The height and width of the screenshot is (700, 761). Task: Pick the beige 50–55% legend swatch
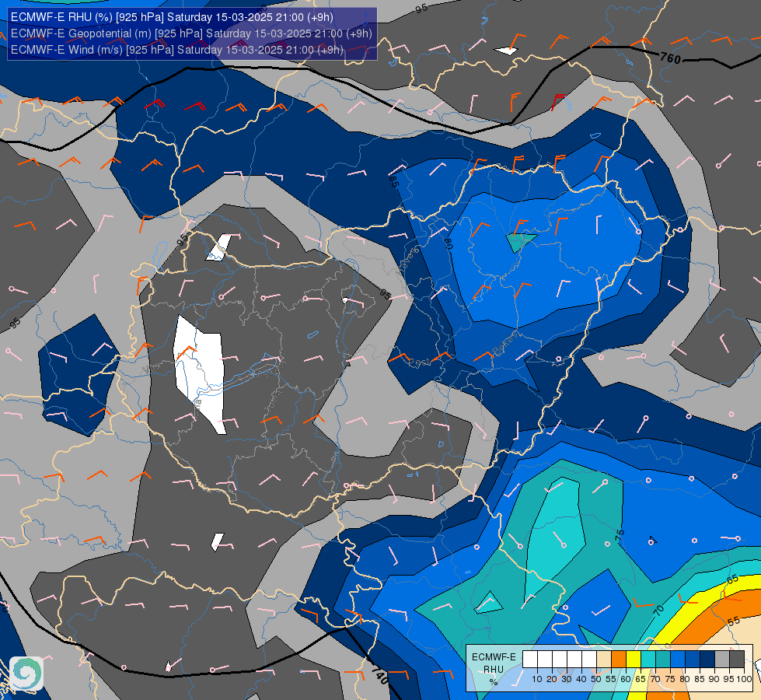[604, 660]
